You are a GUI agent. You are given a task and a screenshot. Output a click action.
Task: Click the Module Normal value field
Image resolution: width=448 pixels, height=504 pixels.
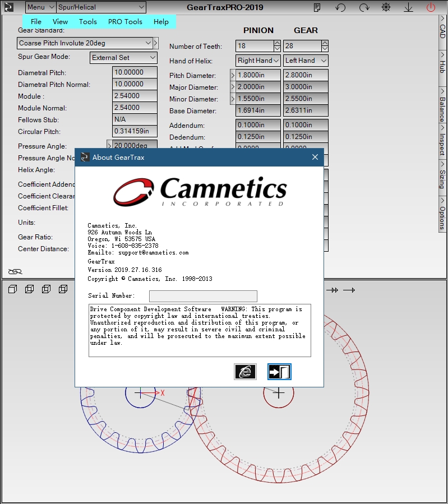click(x=135, y=108)
